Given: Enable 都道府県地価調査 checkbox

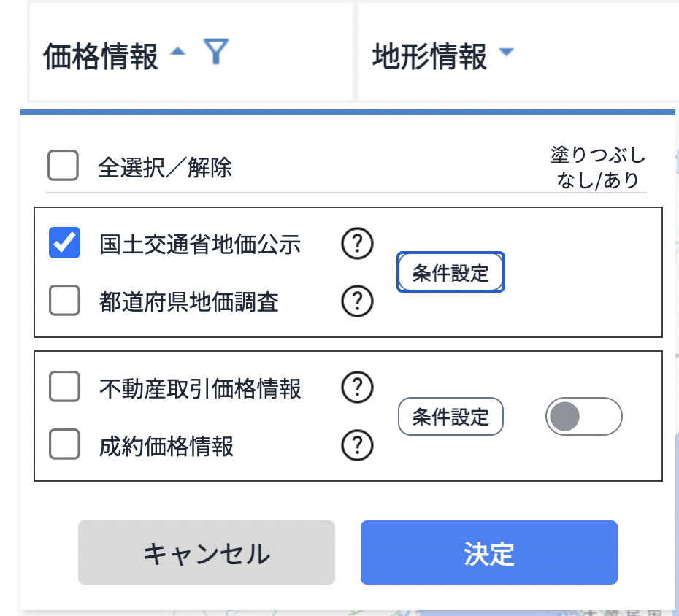Looking at the screenshot, I should (64, 300).
